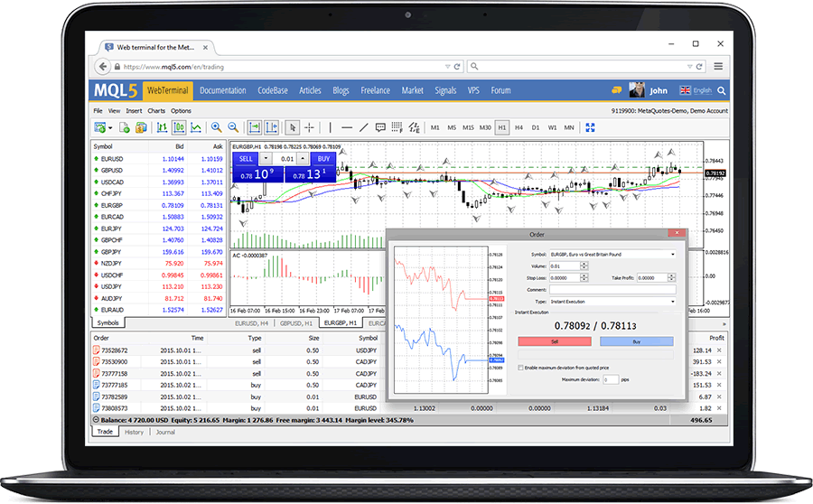Open the File menu
The height and width of the screenshot is (504, 813).
pyautogui.click(x=98, y=110)
